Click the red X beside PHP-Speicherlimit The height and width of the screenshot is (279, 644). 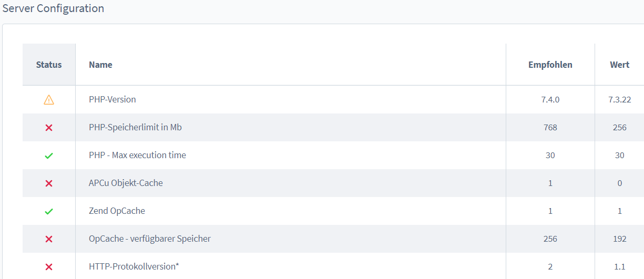tap(49, 128)
